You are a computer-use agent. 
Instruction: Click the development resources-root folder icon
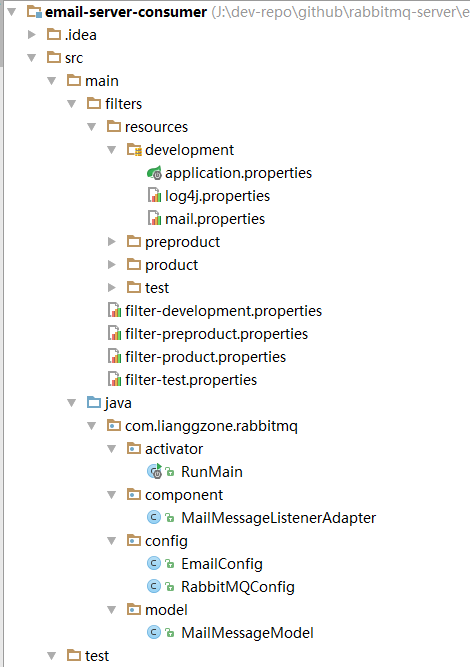coord(134,149)
